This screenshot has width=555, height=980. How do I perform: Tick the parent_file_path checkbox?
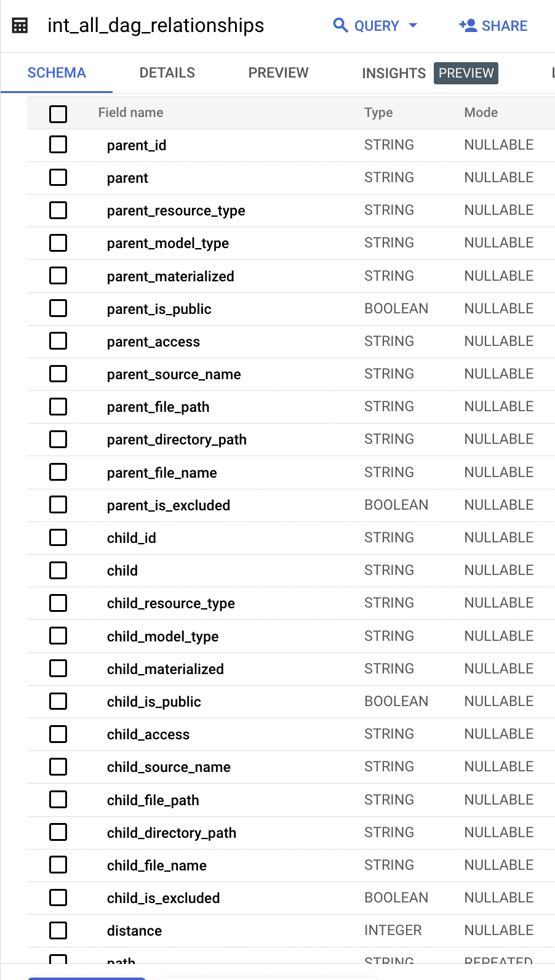click(x=58, y=406)
